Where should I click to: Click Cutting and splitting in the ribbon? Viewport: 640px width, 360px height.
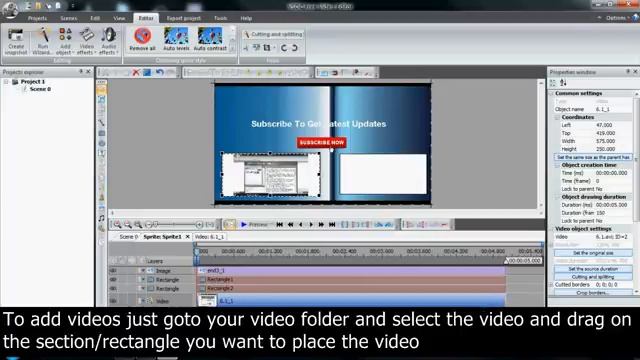point(273,34)
